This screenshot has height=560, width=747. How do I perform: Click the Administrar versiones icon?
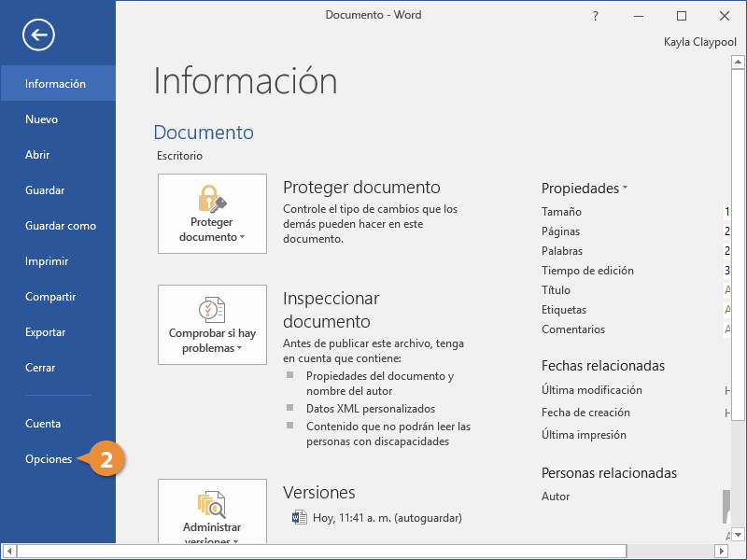click(212, 504)
